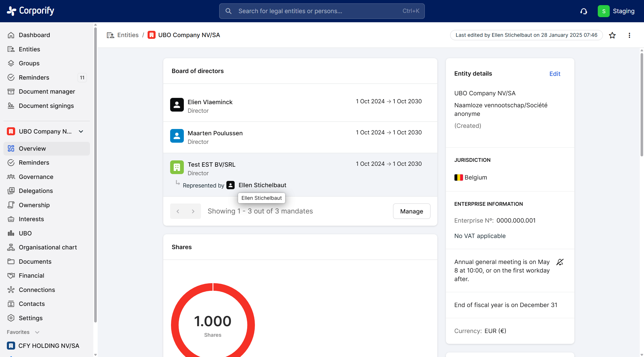Click Edit link in Entity details
The image size is (644, 357).
click(x=555, y=74)
